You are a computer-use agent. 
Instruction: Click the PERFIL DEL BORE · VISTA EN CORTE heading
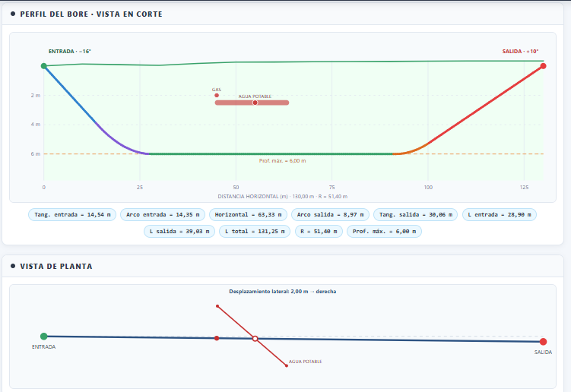(x=91, y=14)
